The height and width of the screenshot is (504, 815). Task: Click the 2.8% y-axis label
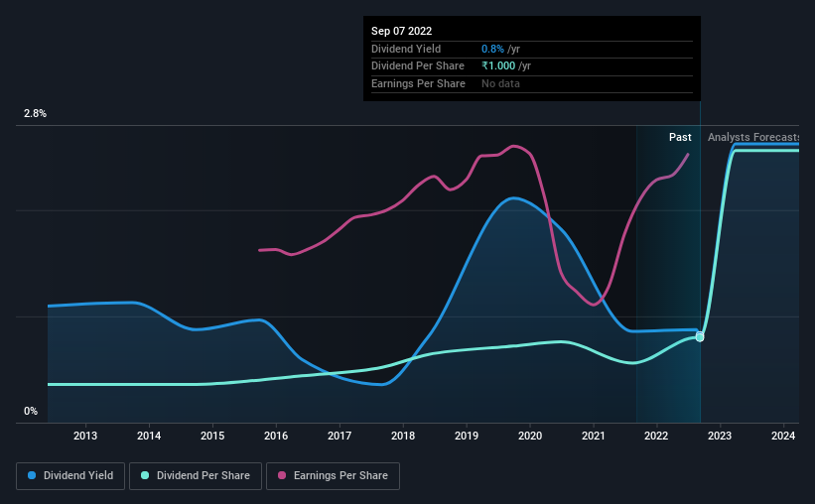(x=35, y=114)
